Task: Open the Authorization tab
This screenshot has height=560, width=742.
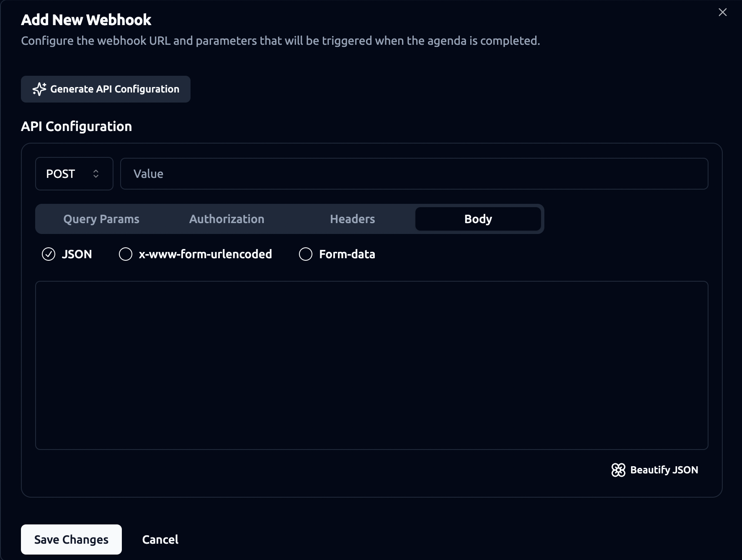Action: point(227,219)
